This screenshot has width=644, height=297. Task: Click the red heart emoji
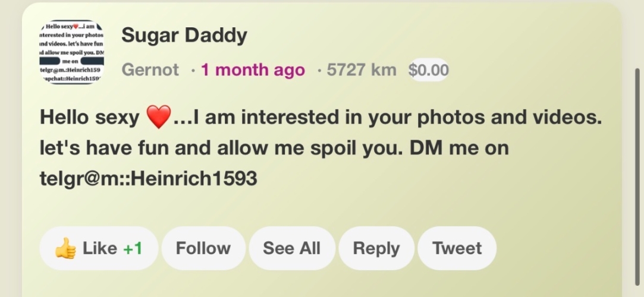[x=158, y=117]
